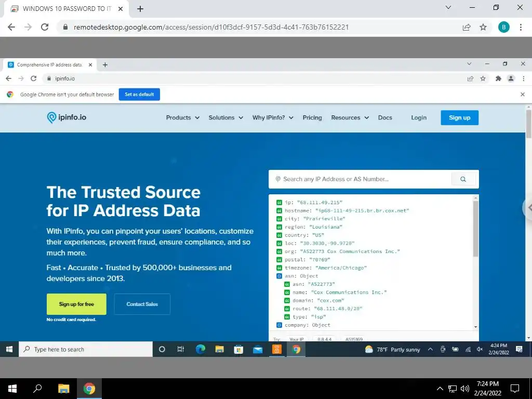Collapse the asn: Object node

[279, 276]
